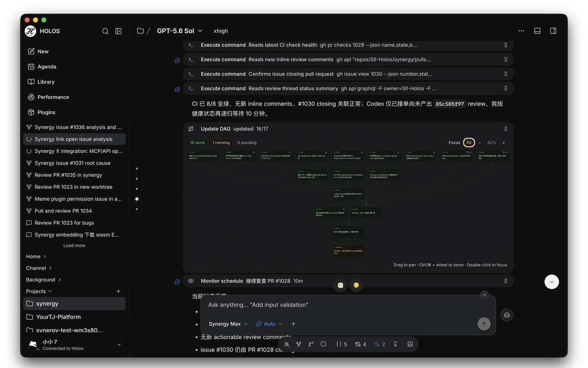Expand 'Reads latest CI check health' command

pyautogui.click(x=348, y=45)
